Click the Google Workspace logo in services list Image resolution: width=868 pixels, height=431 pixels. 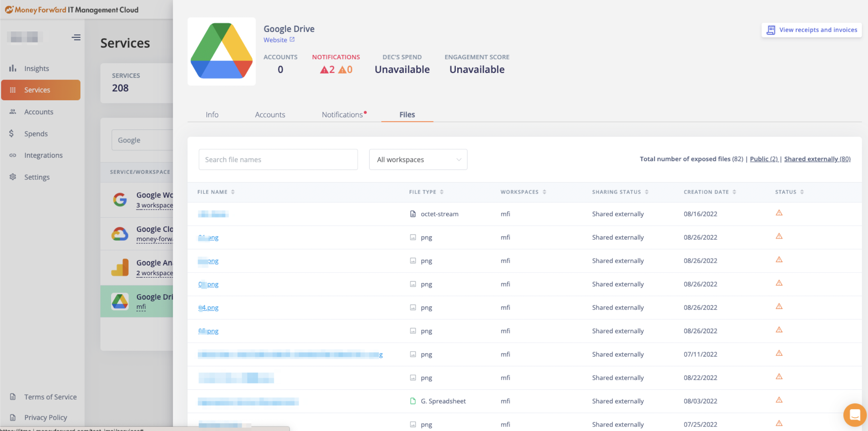click(120, 200)
